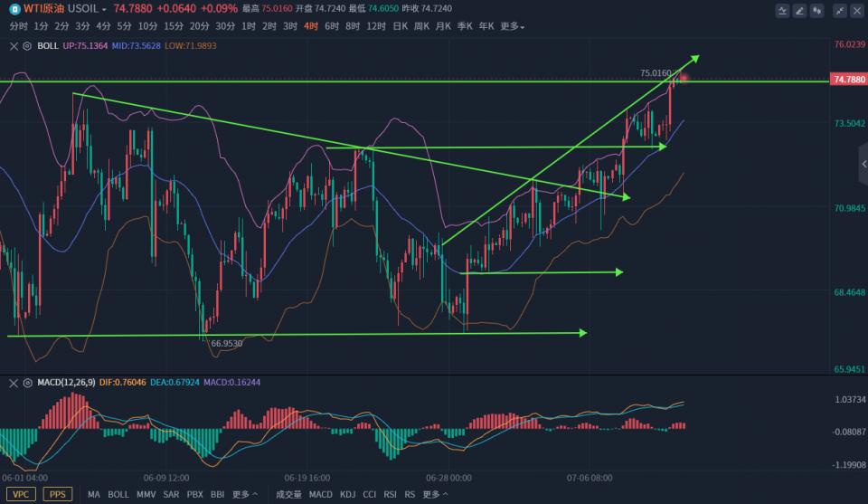Image resolution: width=868 pixels, height=504 pixels.
Task: Apply the MA overlay indicator
Action: (x=93, y=494)
